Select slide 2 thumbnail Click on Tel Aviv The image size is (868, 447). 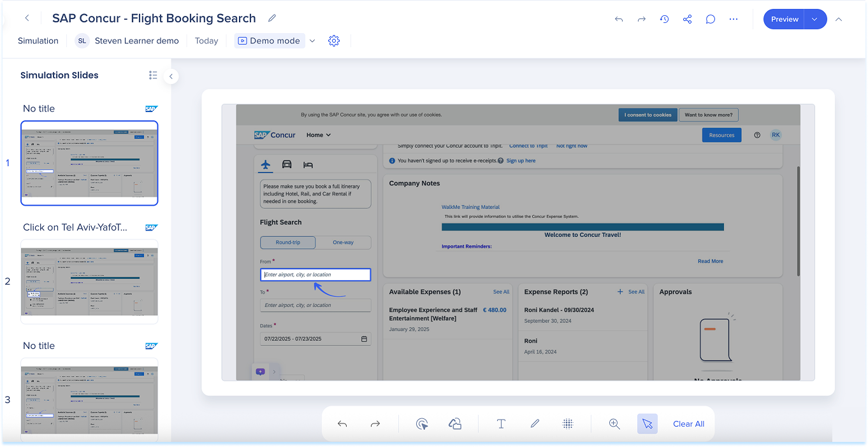coord(89,281)
